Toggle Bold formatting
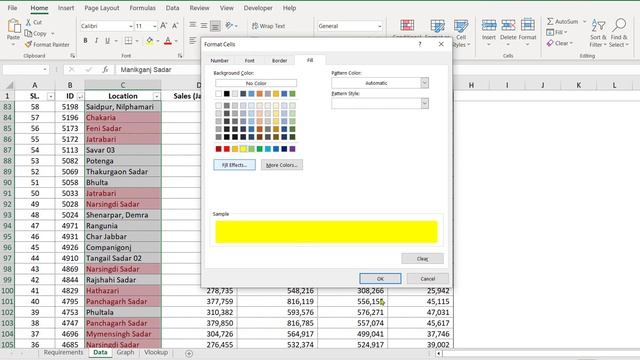The width and height of the screenshot is (640, 360). [85, 40]
